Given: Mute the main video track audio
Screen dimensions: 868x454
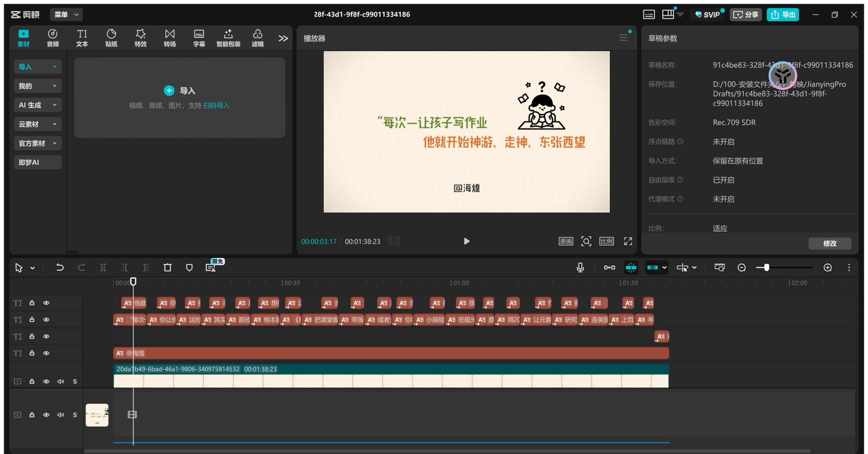Looking at the screenshot, I should pyautogui.click(x=61, y=381).
